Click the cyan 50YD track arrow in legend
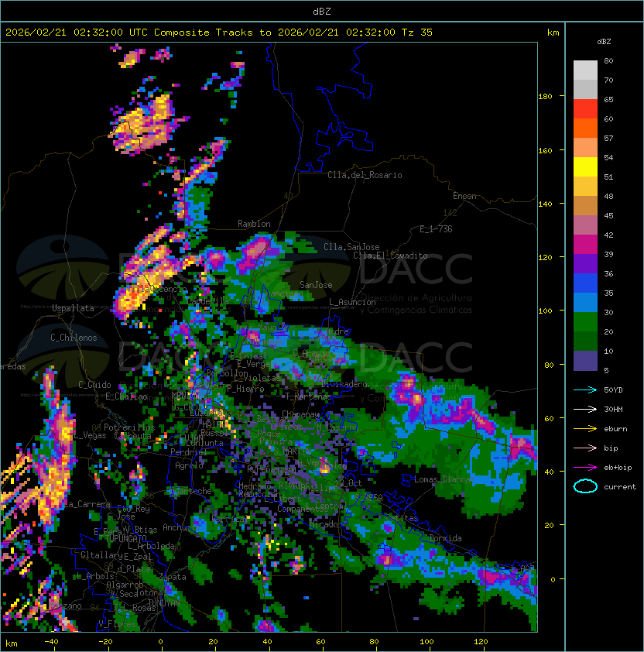The image size is (644, 652). coord(585,390)
